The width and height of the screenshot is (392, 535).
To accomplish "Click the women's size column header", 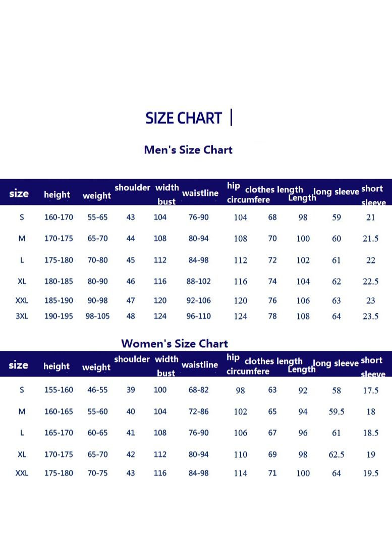I will tap(19, 365).
